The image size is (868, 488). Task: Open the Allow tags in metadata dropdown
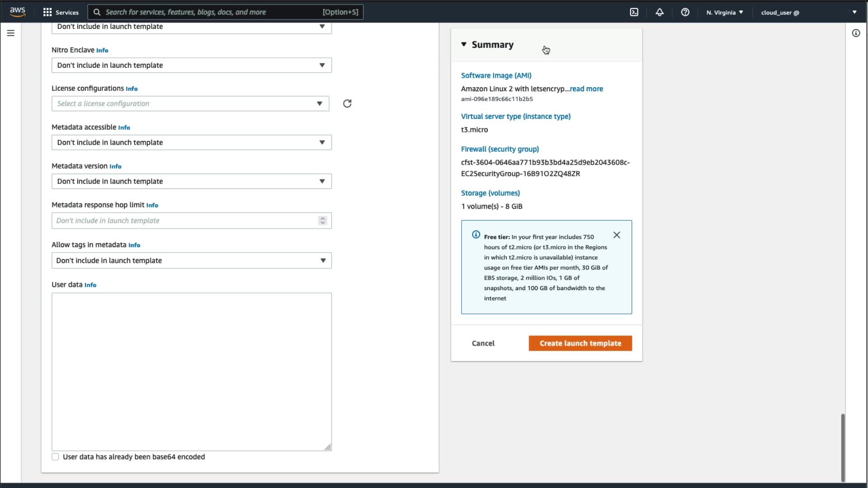(x=191, y=260)
